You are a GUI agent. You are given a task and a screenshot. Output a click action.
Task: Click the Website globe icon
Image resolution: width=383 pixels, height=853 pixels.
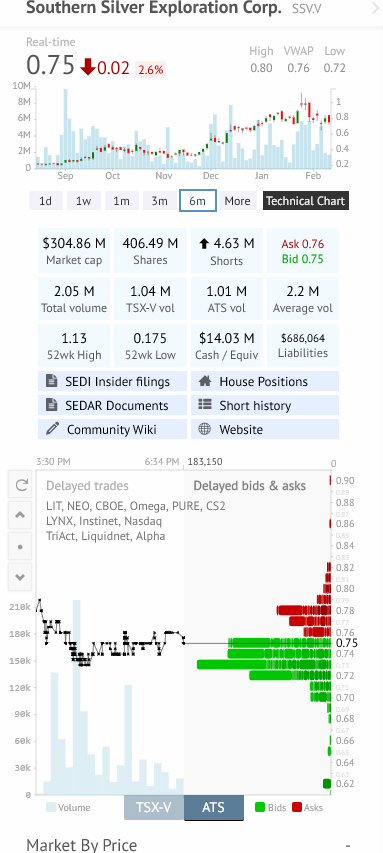point(205,429)
